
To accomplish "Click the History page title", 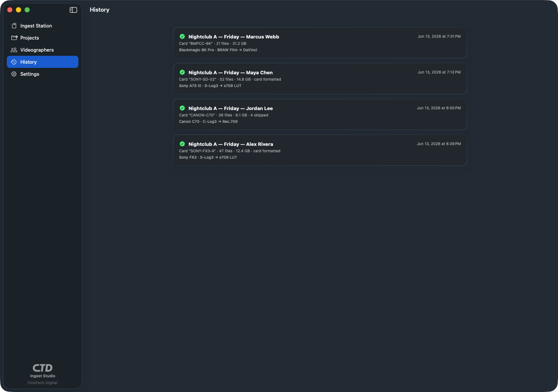I will pos(100,10).
